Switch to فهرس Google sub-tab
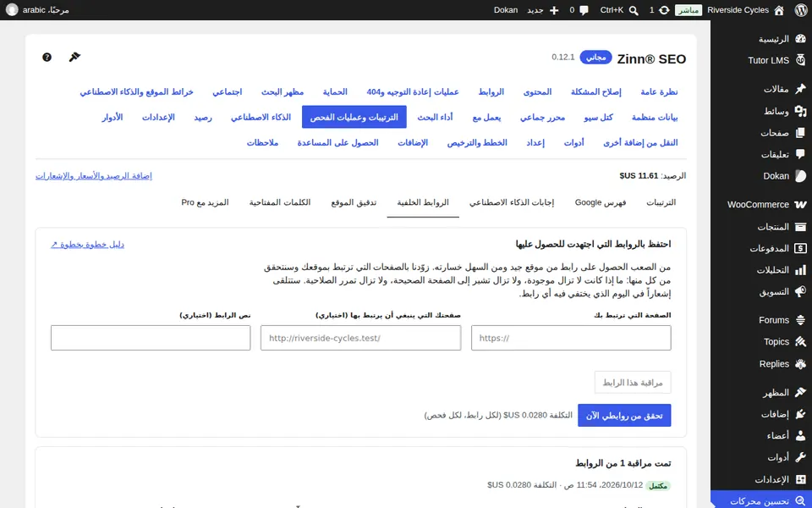The width and height of the screenshot is (812, 508). (x=601, y=202)
